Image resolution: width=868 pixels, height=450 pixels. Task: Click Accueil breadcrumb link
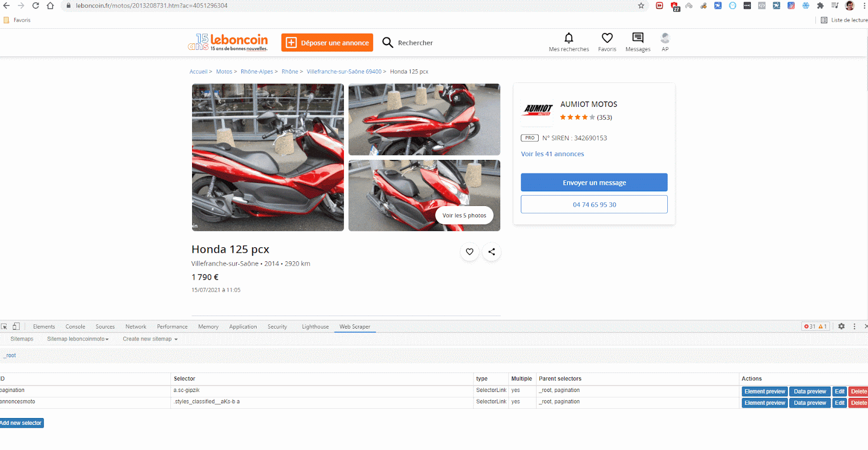[x=199, y=72]
